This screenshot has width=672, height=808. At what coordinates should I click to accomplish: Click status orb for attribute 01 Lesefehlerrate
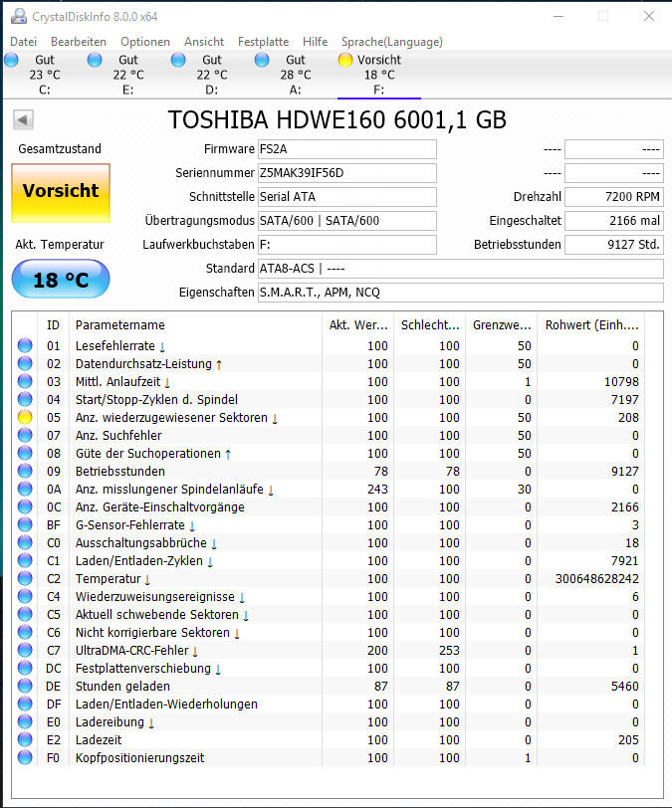(25, 345)
